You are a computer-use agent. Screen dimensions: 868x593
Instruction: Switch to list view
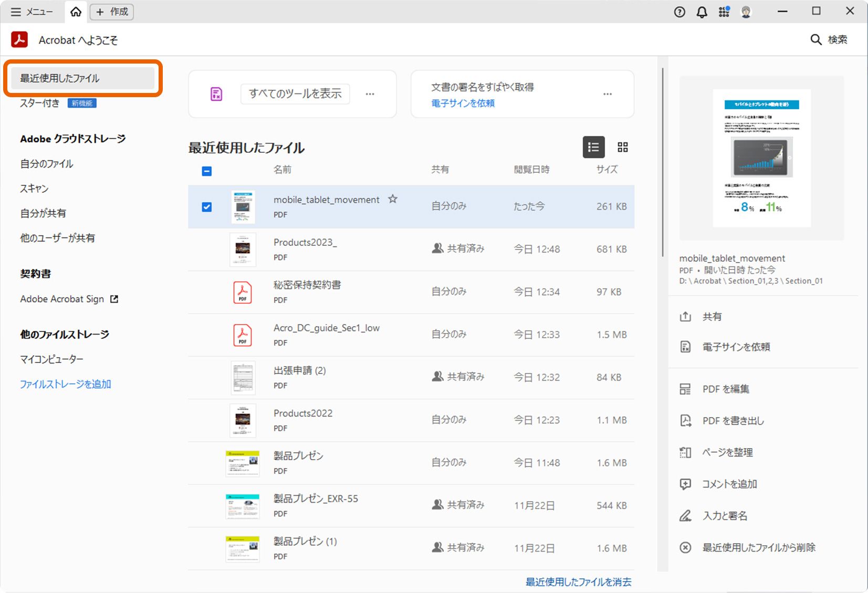pos(593,147)
